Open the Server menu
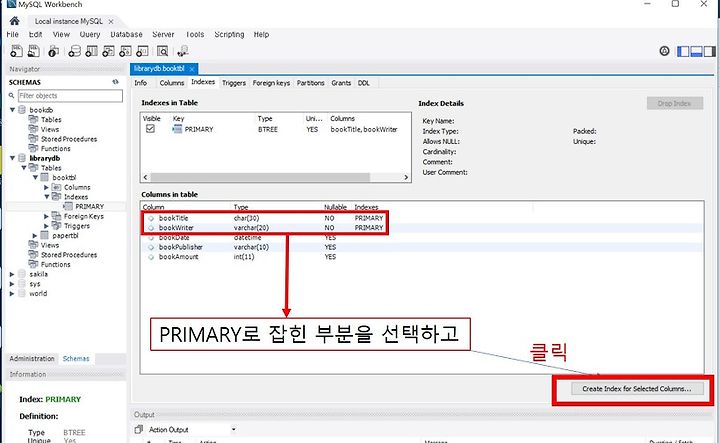720x443 pixels. [163, 34]
